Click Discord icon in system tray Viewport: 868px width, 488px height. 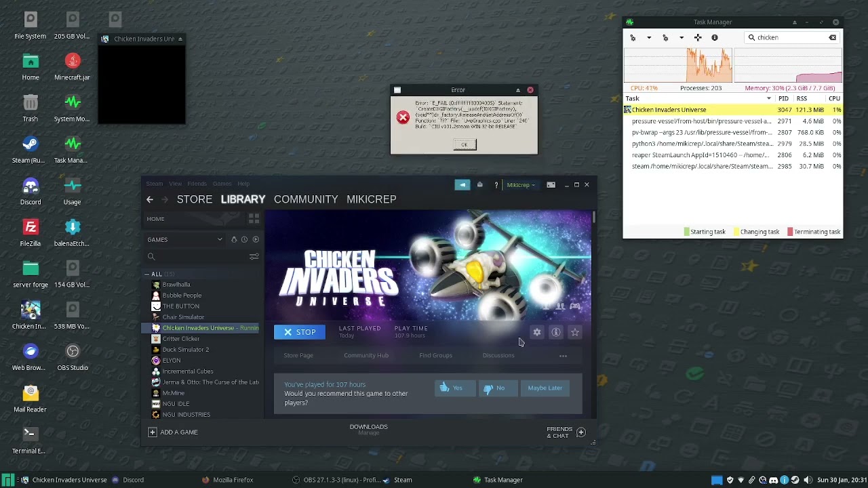[773, 480]
